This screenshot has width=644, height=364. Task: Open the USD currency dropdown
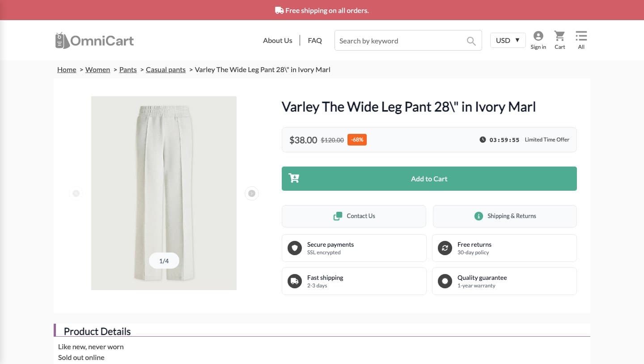pos(508,40)
